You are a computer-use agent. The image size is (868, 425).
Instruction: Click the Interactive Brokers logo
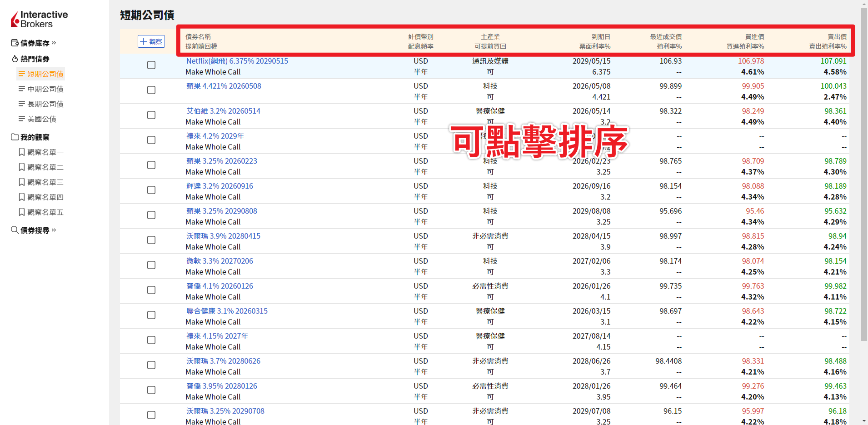coord(39,19)
